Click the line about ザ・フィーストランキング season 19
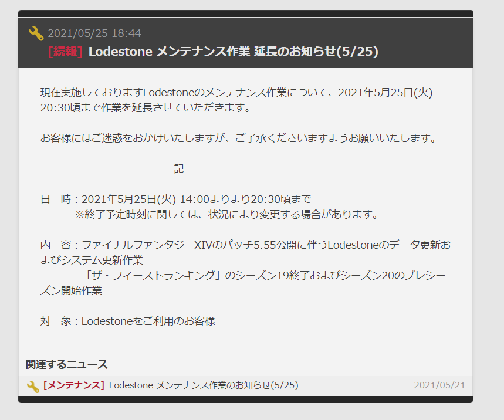 (x=243, y=283)
